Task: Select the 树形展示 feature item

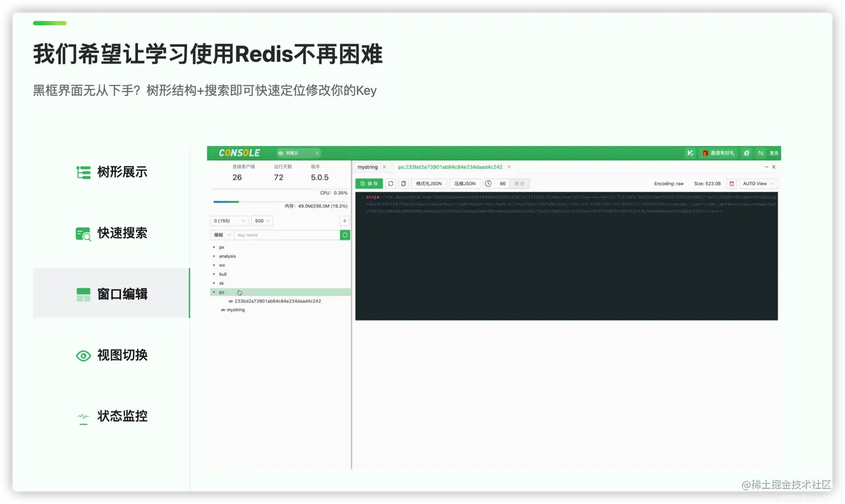Action: (111, 172)
